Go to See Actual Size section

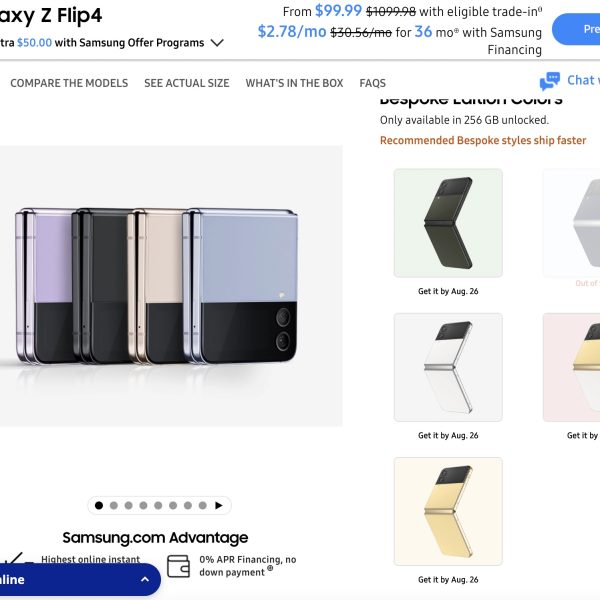click(186, 83)
